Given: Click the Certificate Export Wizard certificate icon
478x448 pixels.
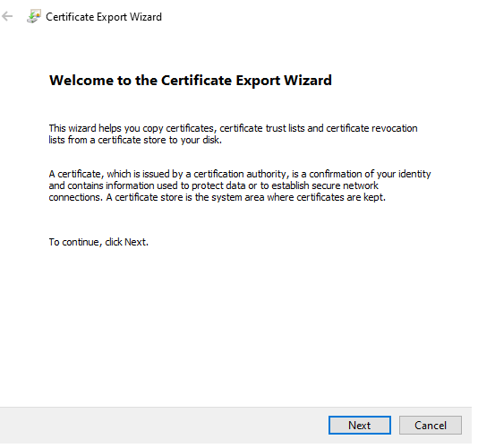Looking at the screenshot, I should coord(34,16).
